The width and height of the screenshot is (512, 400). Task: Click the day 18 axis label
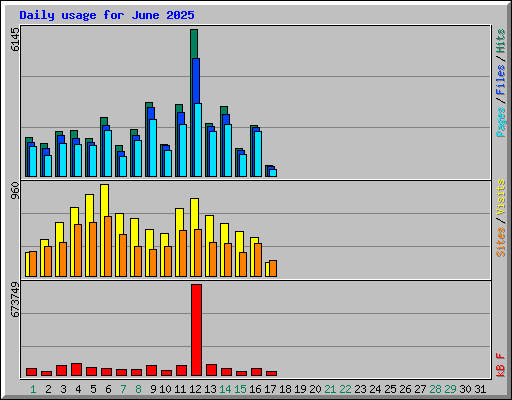[285, 389]
